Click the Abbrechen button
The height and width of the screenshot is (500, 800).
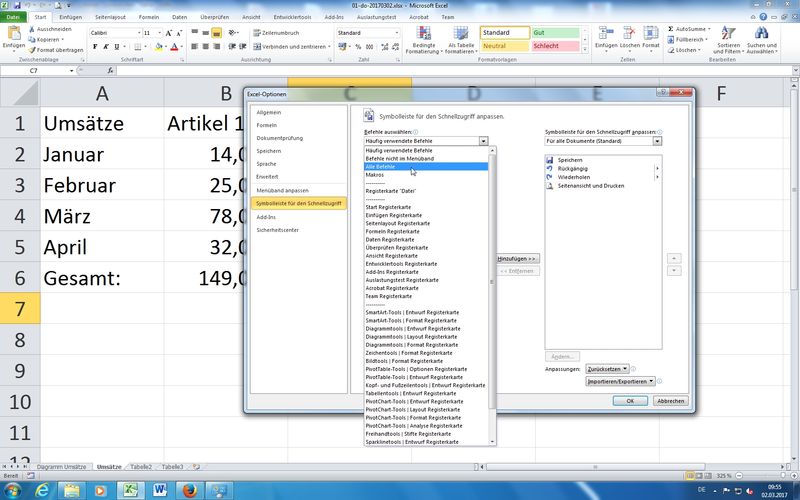point(670,401)
